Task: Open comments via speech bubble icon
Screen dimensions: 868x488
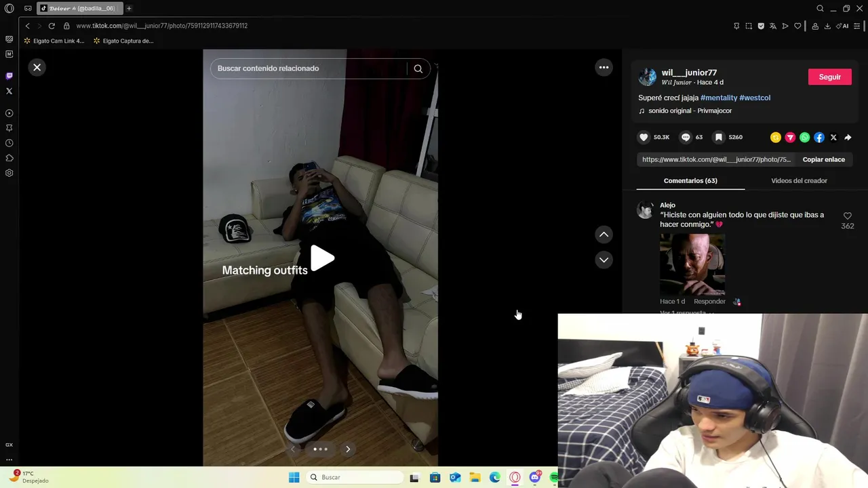Action: [686, 137]
